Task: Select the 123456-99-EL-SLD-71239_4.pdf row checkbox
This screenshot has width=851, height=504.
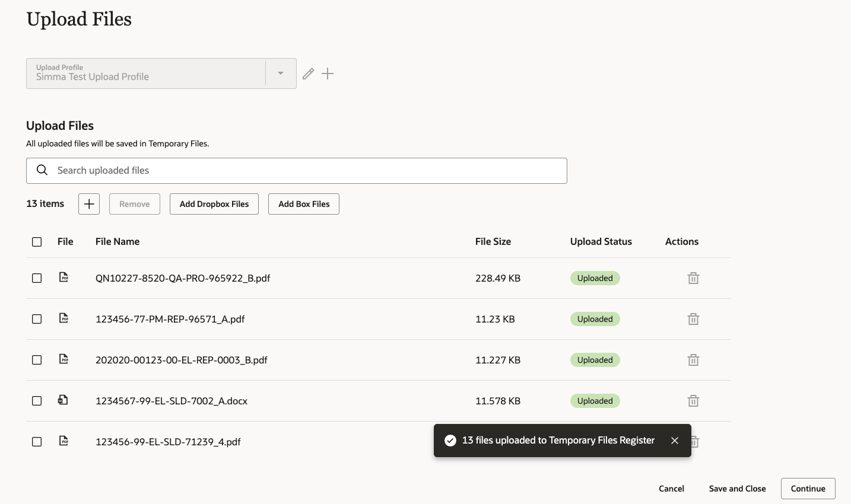Action: coord(37,442)
